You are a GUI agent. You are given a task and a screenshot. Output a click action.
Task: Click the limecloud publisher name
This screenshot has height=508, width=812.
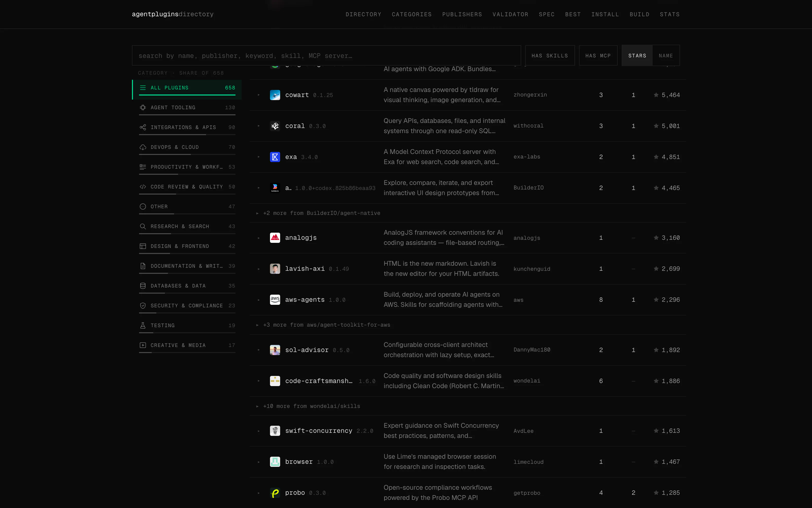529,462
